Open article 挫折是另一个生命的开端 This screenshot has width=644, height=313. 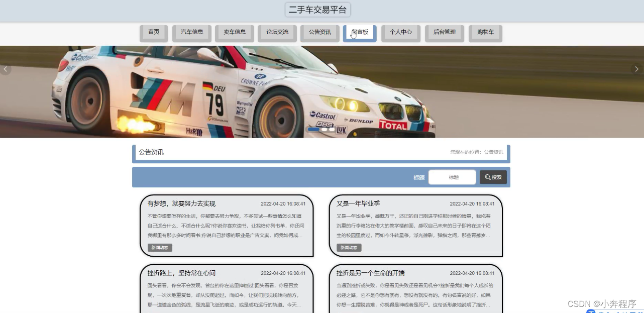click(370, 273)
